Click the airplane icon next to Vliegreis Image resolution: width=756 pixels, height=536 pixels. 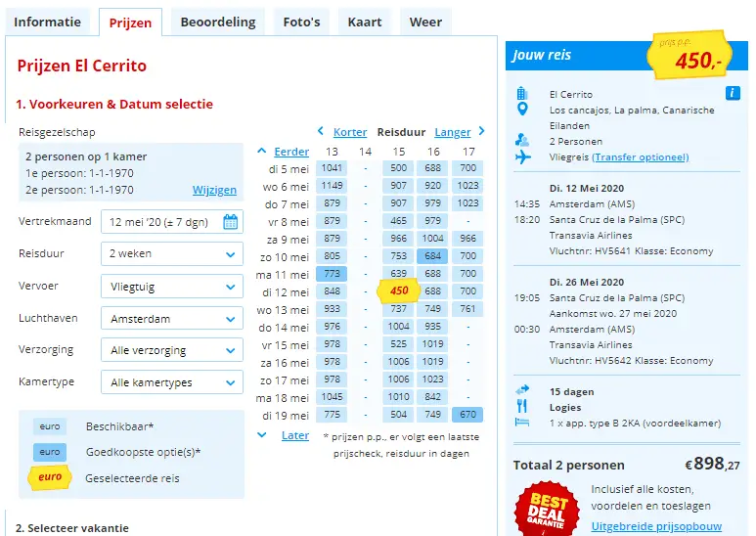click(x=522, y=156)
